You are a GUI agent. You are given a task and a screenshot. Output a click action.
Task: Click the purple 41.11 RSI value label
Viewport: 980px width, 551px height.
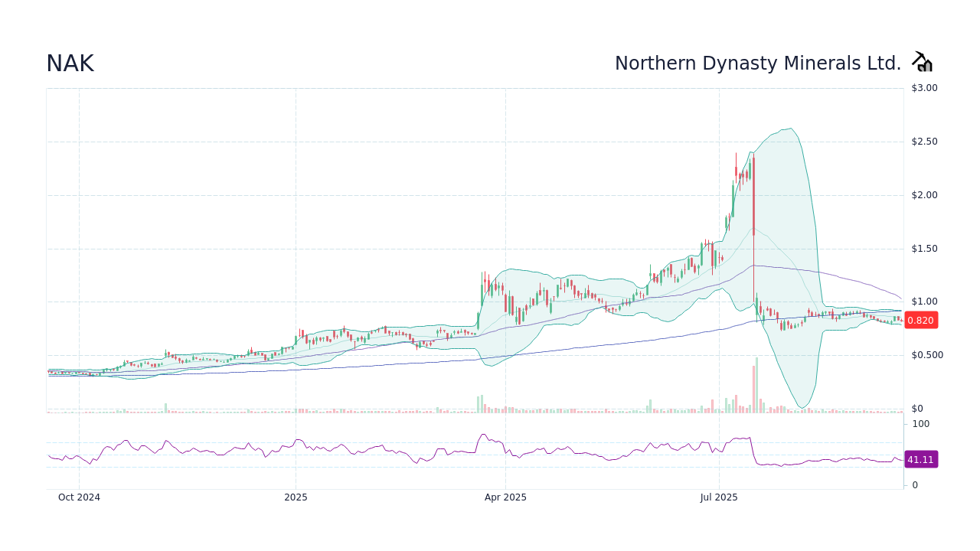[x=920, y=460]
